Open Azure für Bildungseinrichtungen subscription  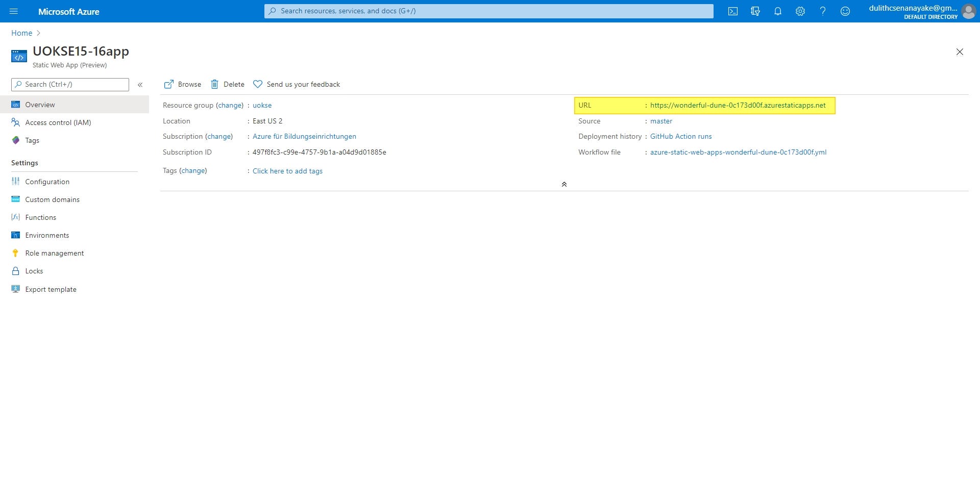click(x=304, y=136)
